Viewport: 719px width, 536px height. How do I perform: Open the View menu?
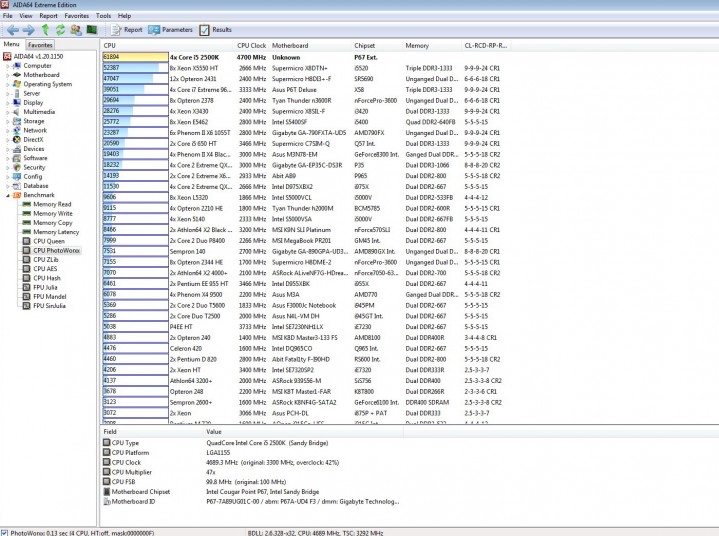pyautogui.click(x=26, y=16)
